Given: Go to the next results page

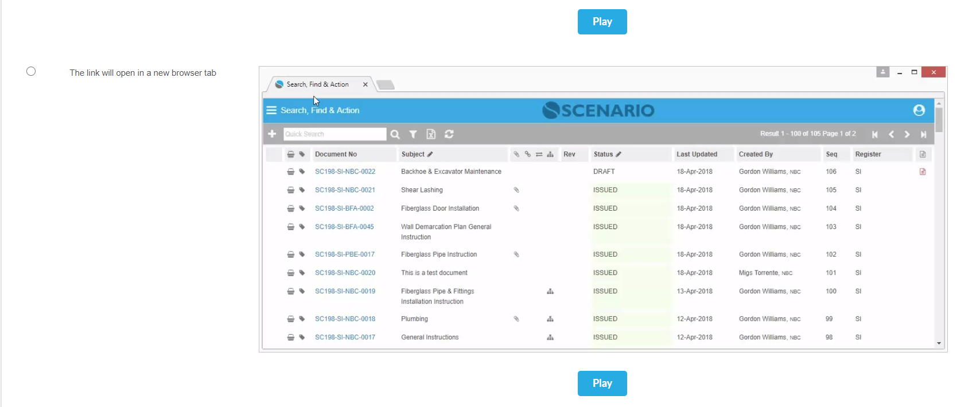Looking at the screenshot, I should click(907, 134).
